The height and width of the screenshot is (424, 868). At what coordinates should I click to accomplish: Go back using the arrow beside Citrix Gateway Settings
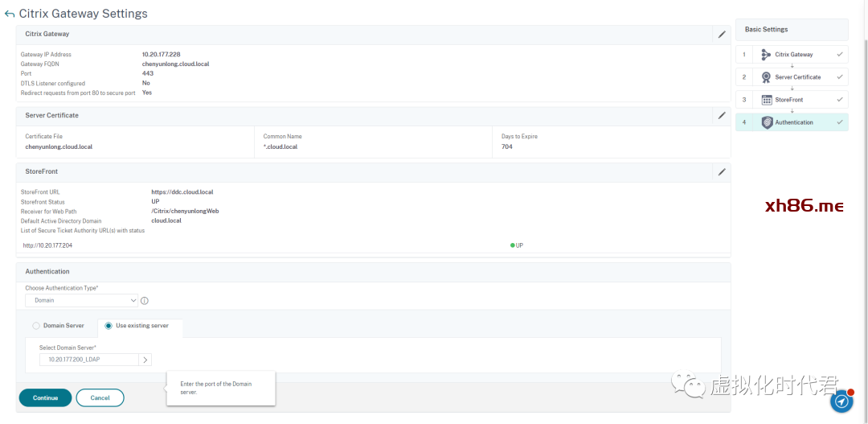[x=10, y=14]
